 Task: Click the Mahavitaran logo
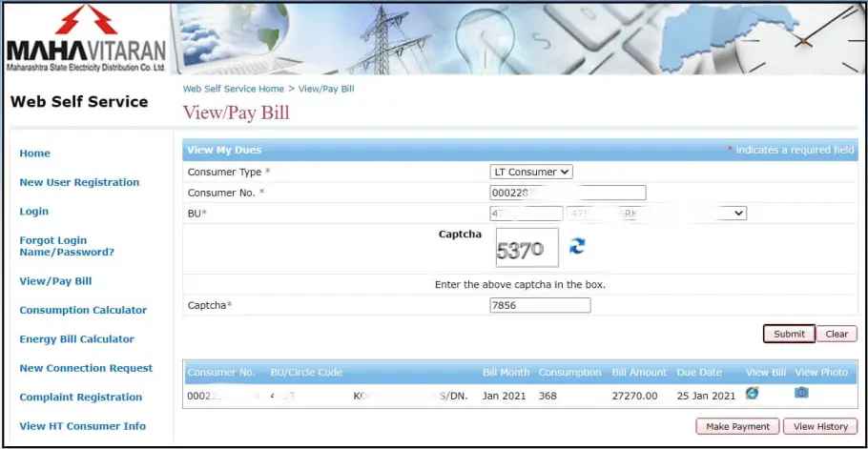click(x=87, y=39)
